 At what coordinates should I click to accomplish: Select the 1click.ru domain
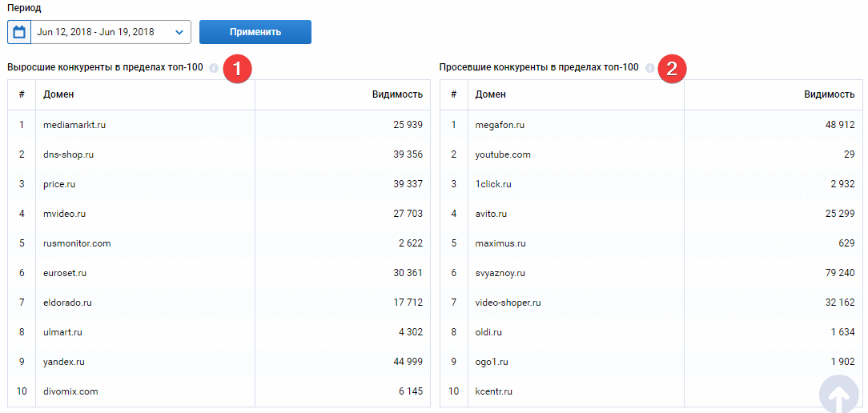point(492,184)
